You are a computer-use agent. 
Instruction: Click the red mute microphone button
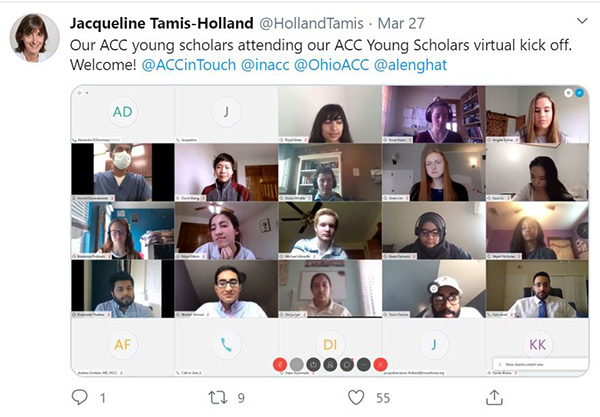280,365
